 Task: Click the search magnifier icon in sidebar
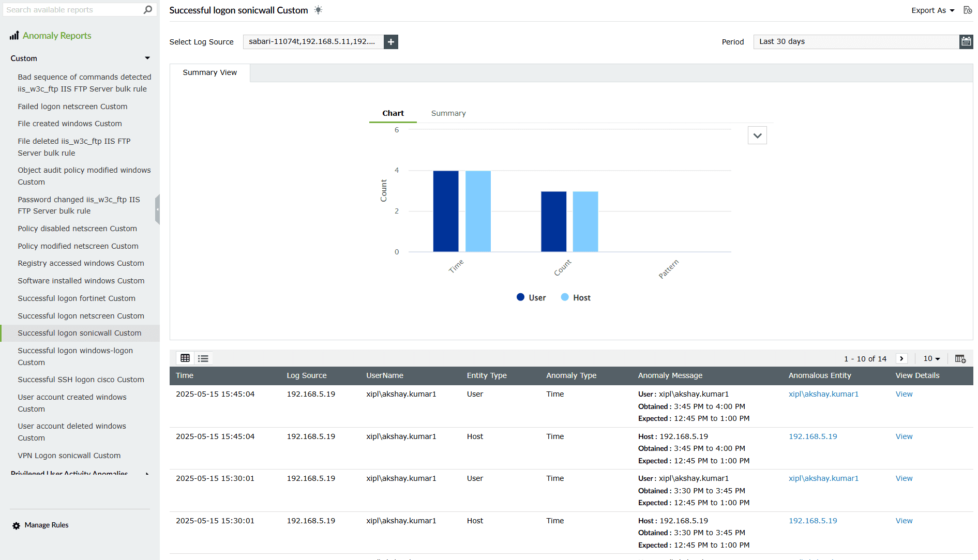coord(148,10)
